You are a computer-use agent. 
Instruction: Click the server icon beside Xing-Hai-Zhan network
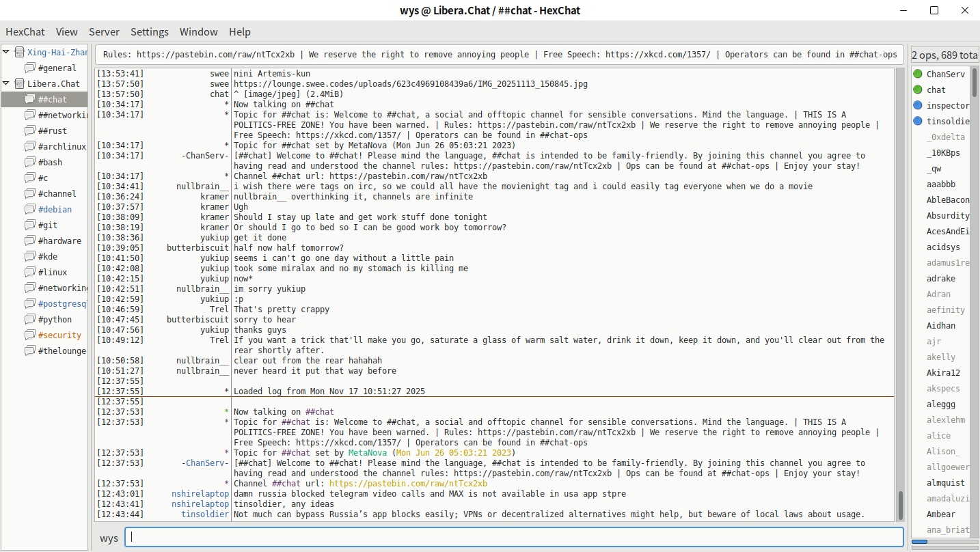pyautogui.click(x=19, y=52)
